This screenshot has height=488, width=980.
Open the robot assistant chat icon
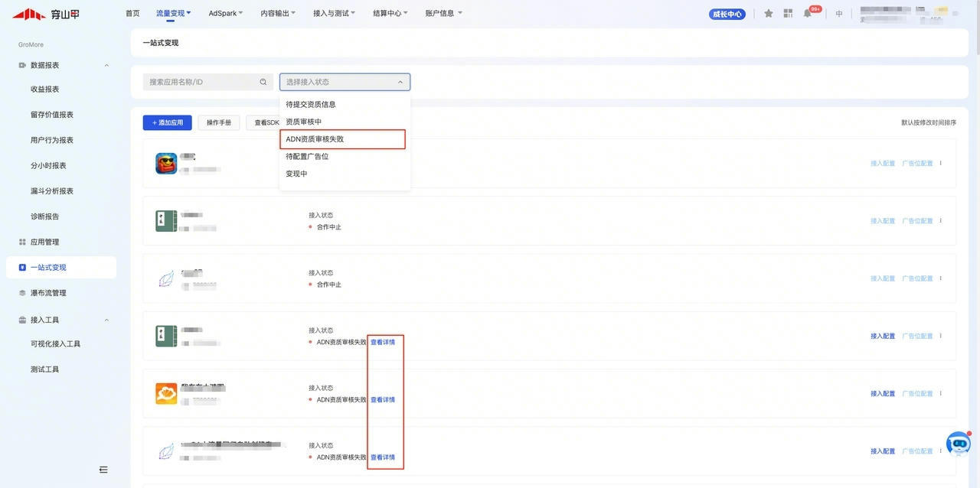[x=958, y=444]
